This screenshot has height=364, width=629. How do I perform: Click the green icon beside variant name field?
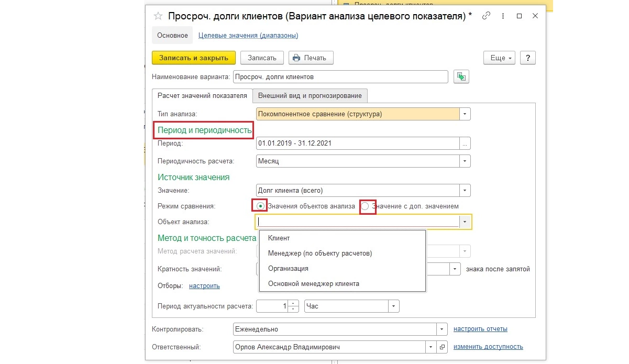(x=461, y=77)
